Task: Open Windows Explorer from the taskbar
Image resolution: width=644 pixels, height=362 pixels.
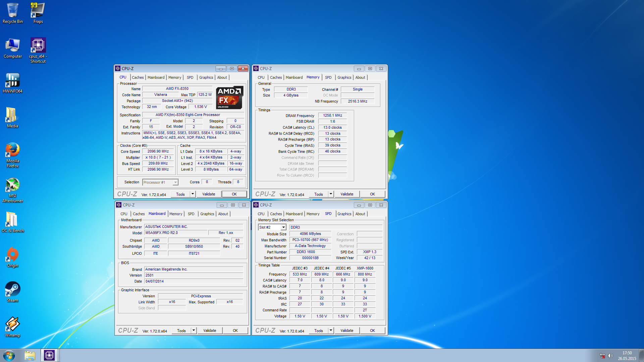Action: (30, 355)
